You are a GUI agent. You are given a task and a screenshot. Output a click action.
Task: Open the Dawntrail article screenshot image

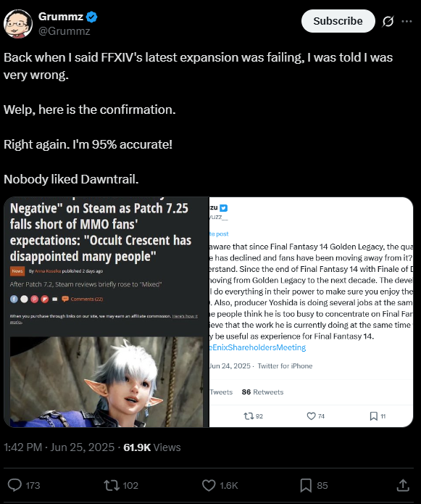point(107,312)
